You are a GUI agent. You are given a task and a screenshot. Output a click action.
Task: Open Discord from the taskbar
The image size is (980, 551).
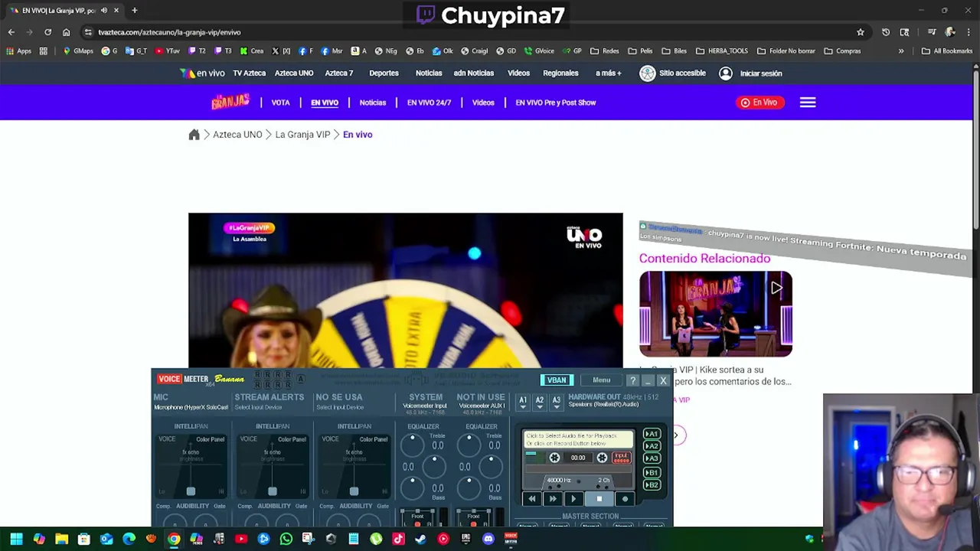point(488,539)
